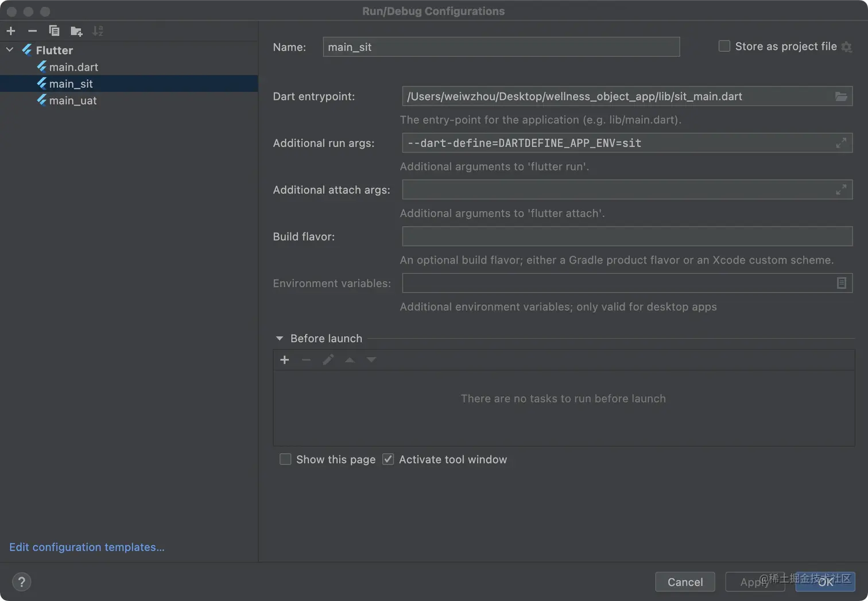Click the Flutter icon beside main_uat
Viewport: 868px width, 601px height.
[x=42, y=100]
